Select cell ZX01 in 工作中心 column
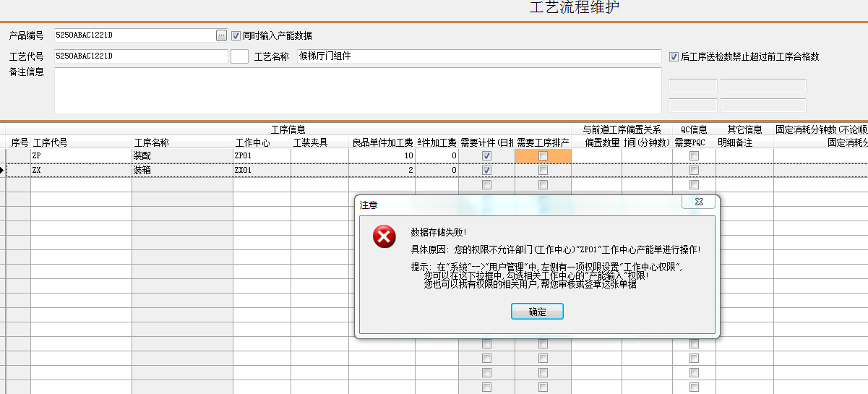 pyautogui.click(x=262, y=171)
